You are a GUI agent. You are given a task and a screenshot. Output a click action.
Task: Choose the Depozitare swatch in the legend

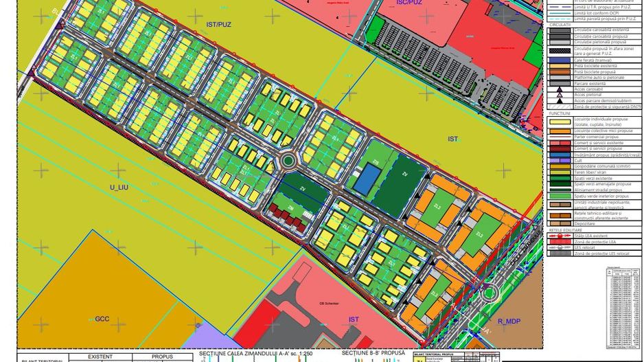click(x=560, y=224)
